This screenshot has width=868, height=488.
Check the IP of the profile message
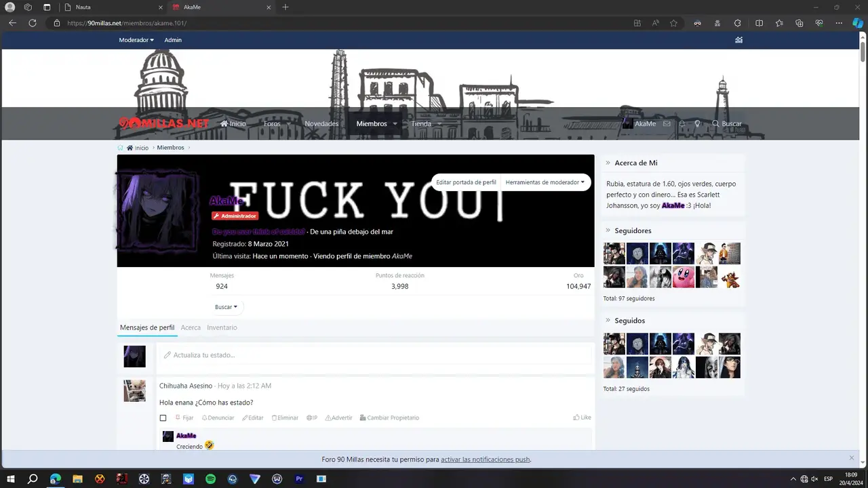(x=312, y=418)
